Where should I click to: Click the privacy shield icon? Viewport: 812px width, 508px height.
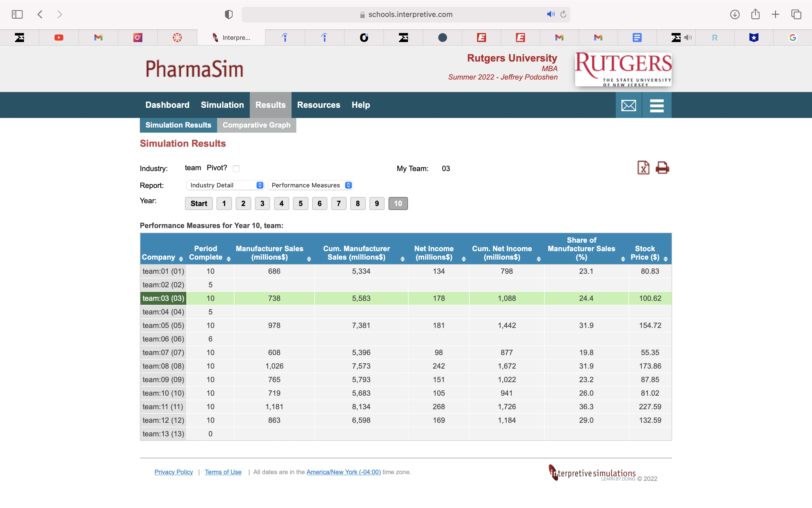click(x=228, y=14)
